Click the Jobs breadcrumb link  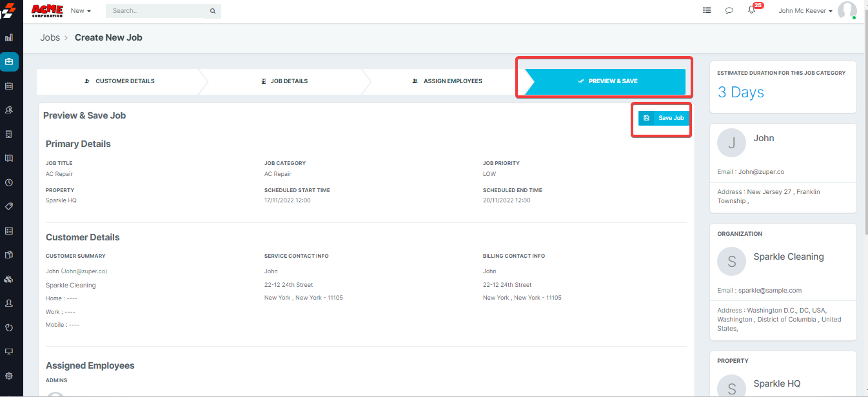pyautogui.click(x=50, y=37)
